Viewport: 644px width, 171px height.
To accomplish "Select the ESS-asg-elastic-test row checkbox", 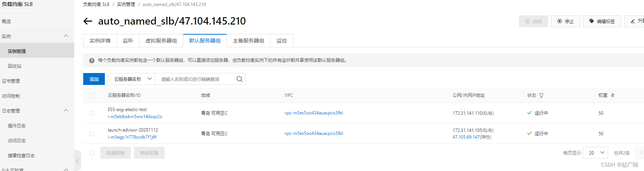I will tap(91, 113).
